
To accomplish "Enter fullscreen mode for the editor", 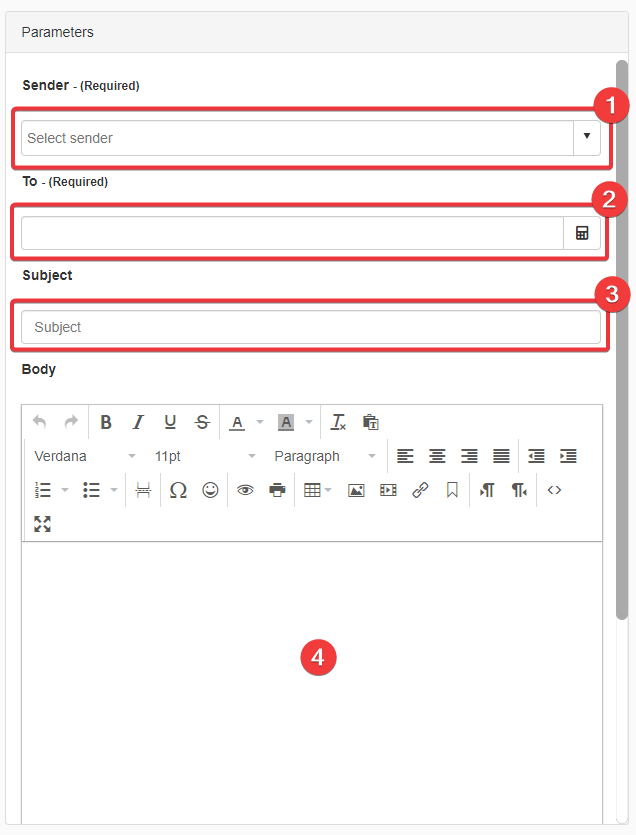I will click(x=42, y=524).
